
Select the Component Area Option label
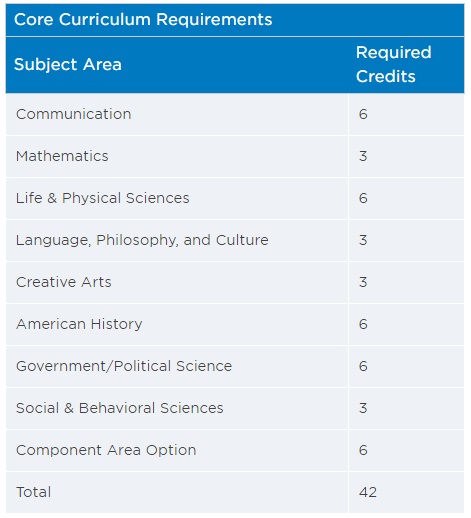[x=106, y=450]
